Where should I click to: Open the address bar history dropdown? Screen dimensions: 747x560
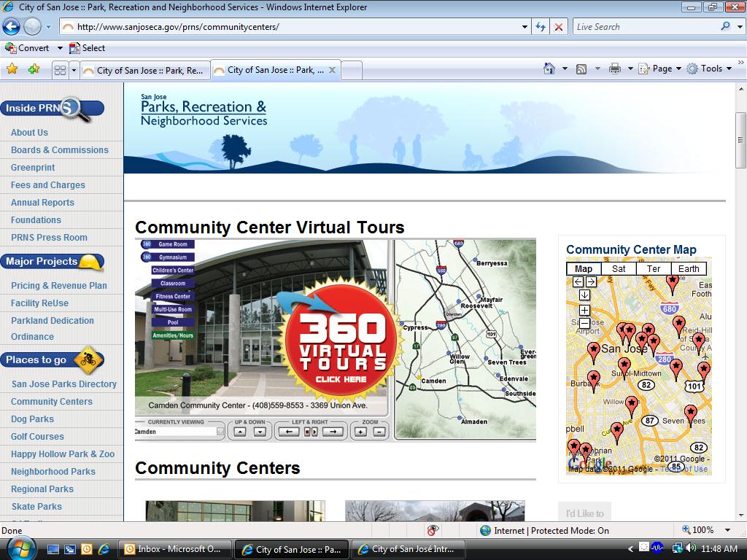click(x=524, y=26)
